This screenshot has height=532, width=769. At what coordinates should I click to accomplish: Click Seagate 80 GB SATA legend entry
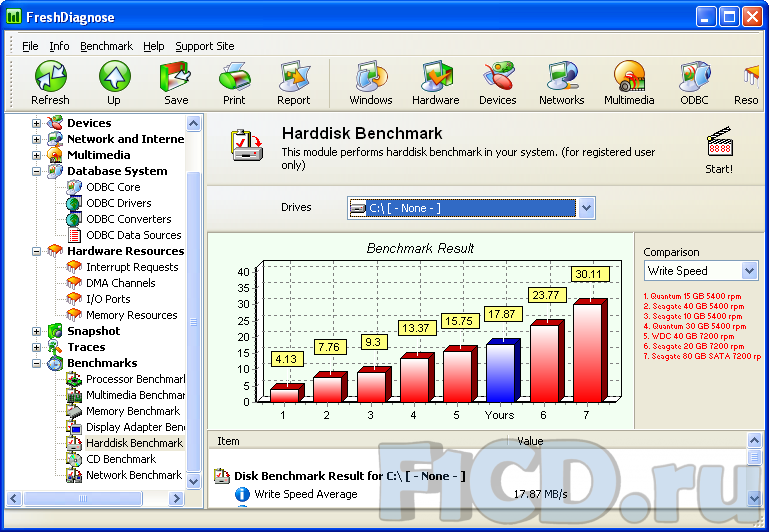click(702, 356)
